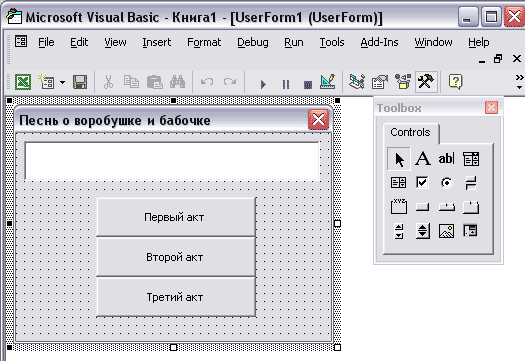Choose the Select Objects arrow tool
This screenshot has width=525, height=361.
pyautogui.click(x=399, y=159)
